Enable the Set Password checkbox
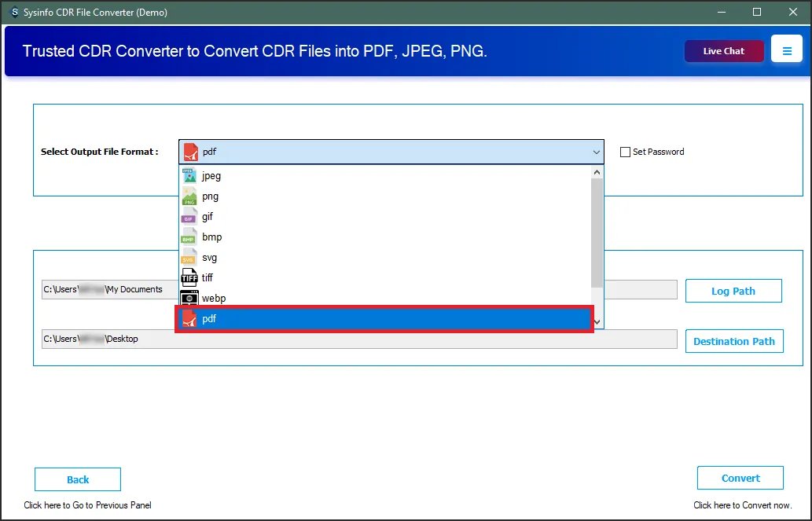 coord(625,152)
